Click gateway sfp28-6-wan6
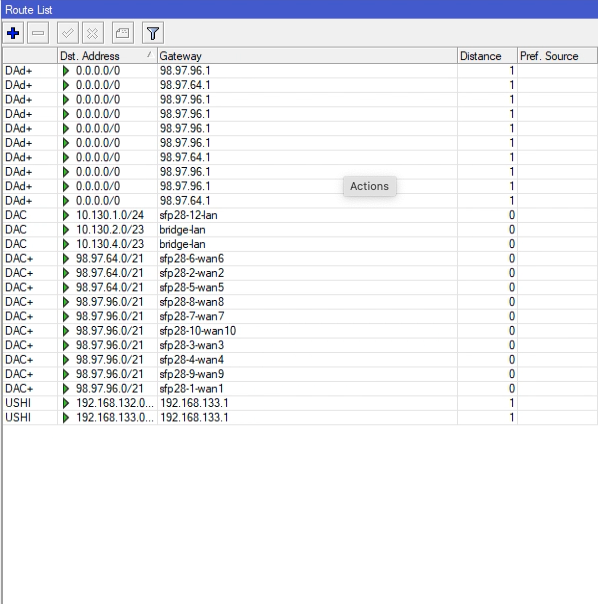Screen dimensions: 598x604 [x=191, y=258]
